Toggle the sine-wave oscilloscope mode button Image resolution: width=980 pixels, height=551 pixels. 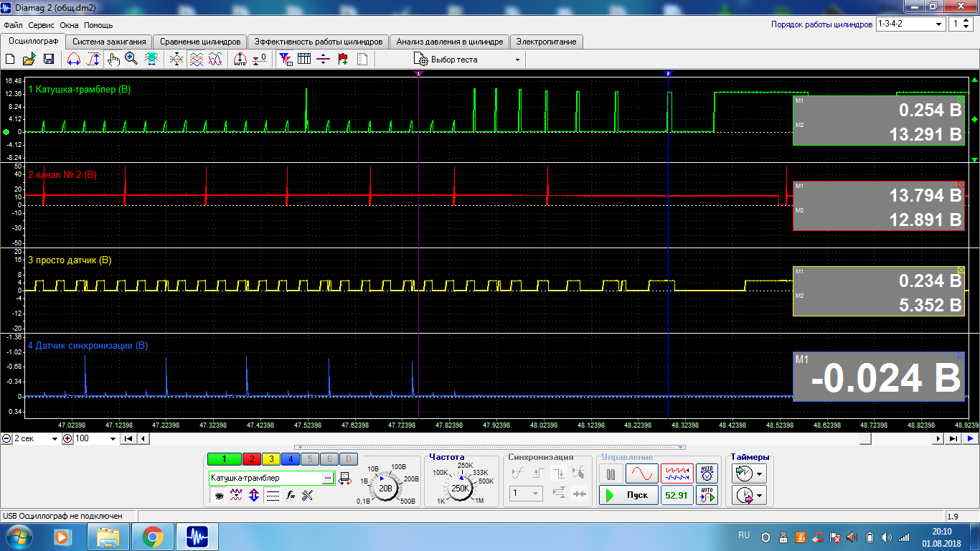coord(641,474)
